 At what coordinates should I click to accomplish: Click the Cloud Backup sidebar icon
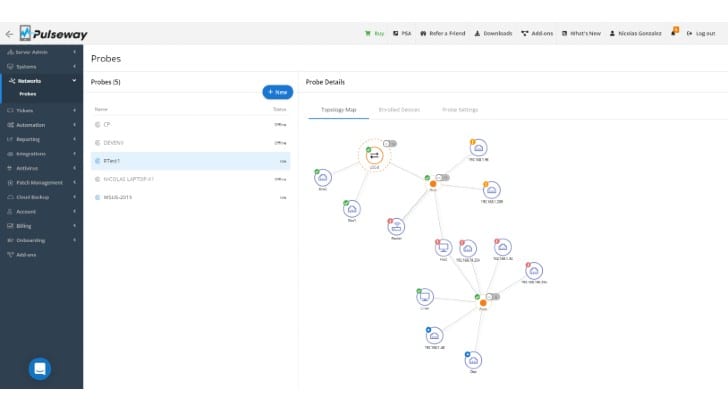(x=10, y=197)
